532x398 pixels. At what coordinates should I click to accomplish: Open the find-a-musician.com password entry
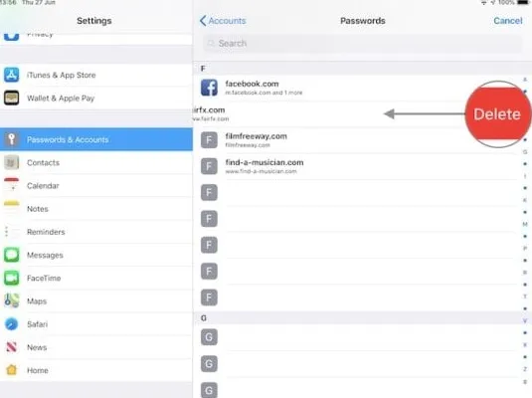pos(360,166)
